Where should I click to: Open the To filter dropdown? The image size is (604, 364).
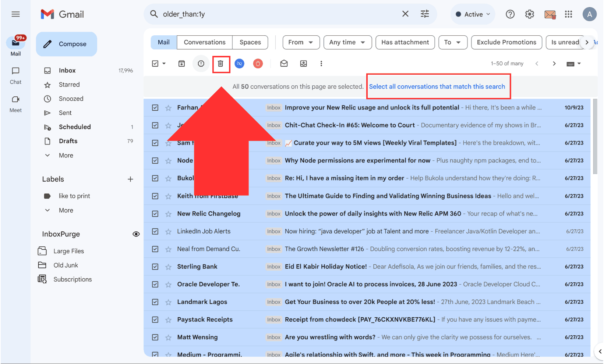(452, 42)
